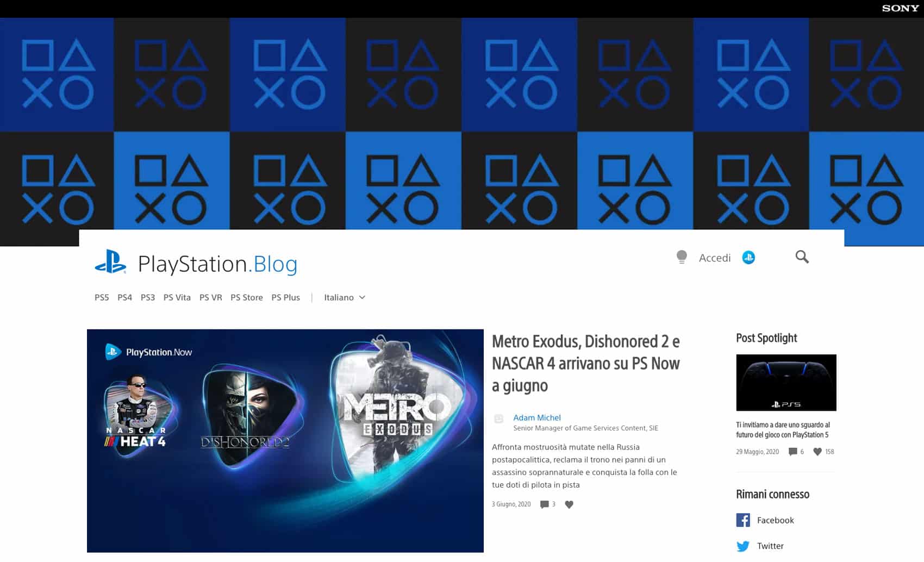Open the PS Plus category
This screenshot has height=562, width=924.
[x=285, y=297]
